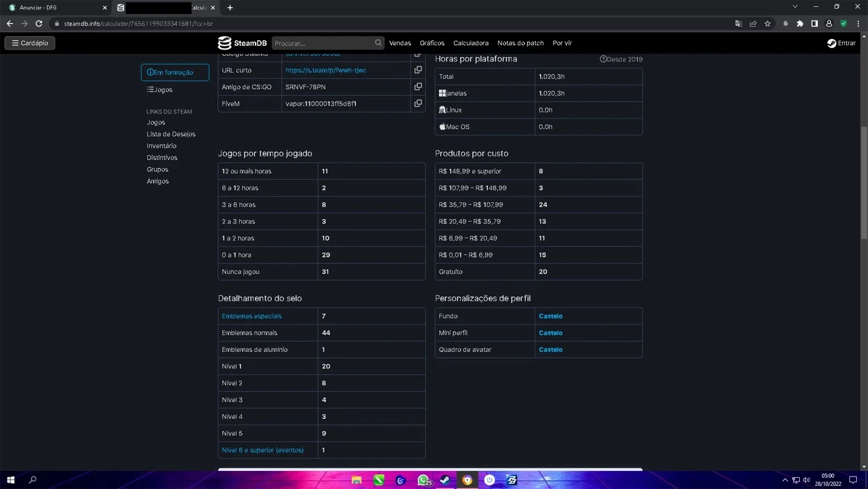Open File Explorer from the taskbar
This screenshot has height=489, width=868.
click(356, 480)
